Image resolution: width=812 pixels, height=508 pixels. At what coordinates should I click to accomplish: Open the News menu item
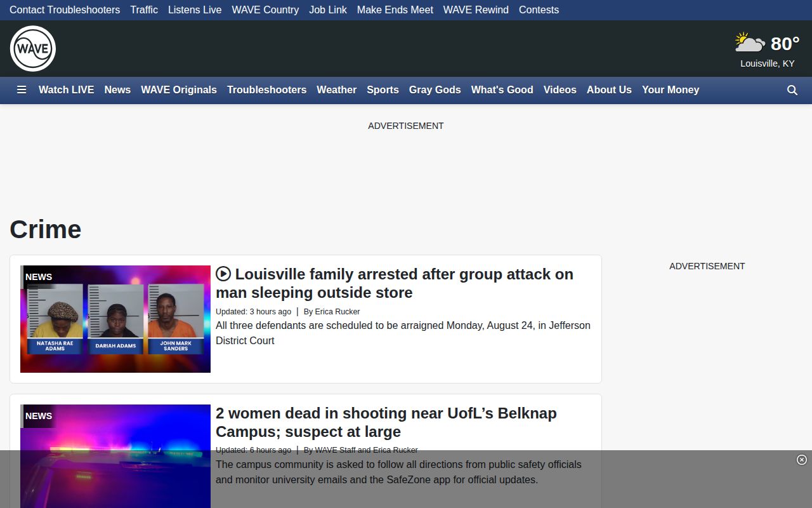pyautogui.click(x=117, y=90)
